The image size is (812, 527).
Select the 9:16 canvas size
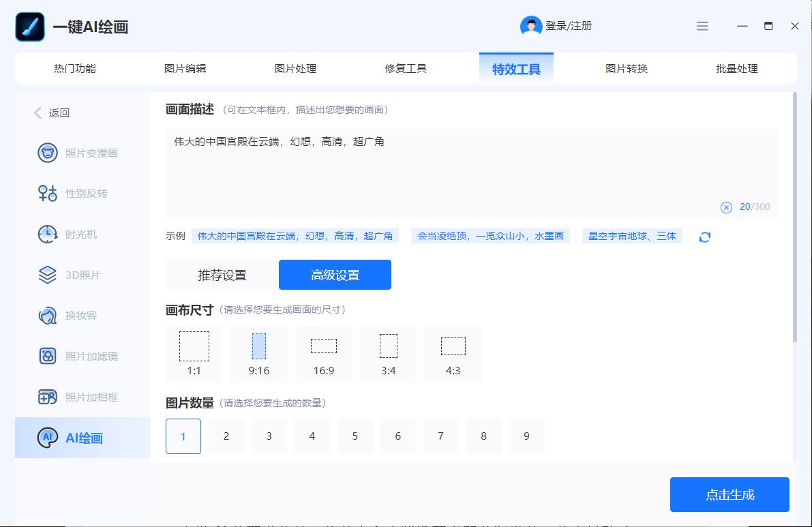(259, 355)
